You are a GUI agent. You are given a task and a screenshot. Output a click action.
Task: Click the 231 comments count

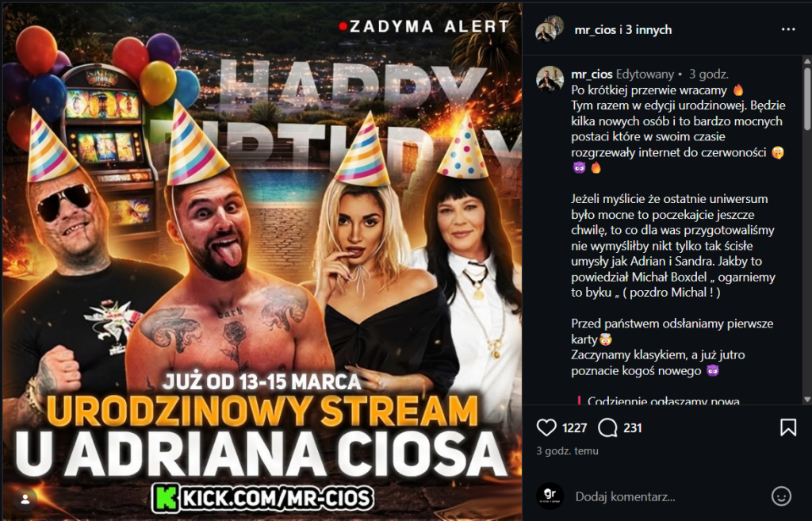tap(633, 427)
